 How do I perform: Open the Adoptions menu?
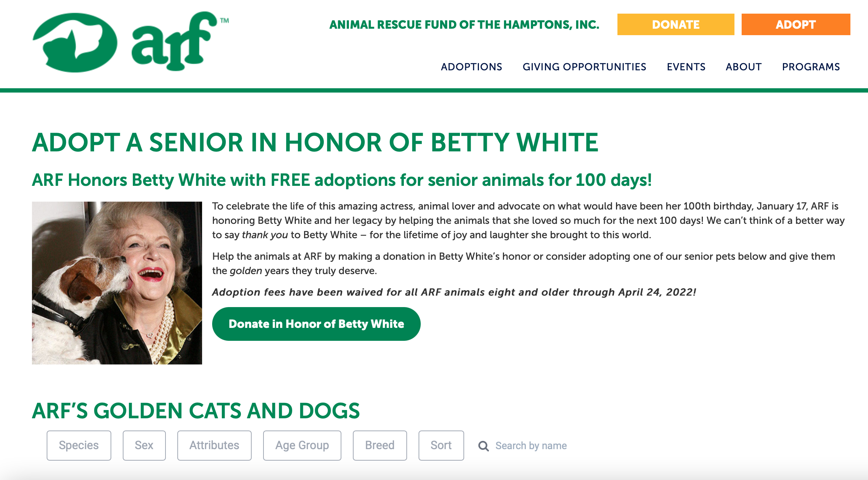(471, 67)
